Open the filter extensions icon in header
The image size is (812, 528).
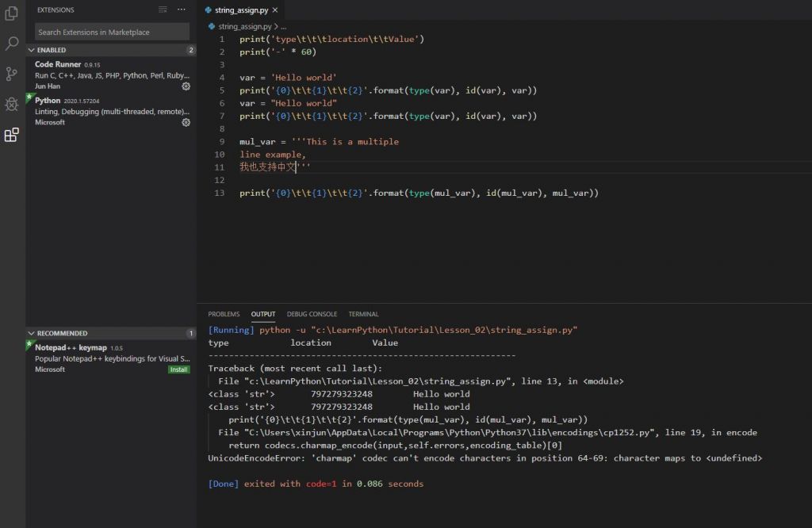(163, 10)
